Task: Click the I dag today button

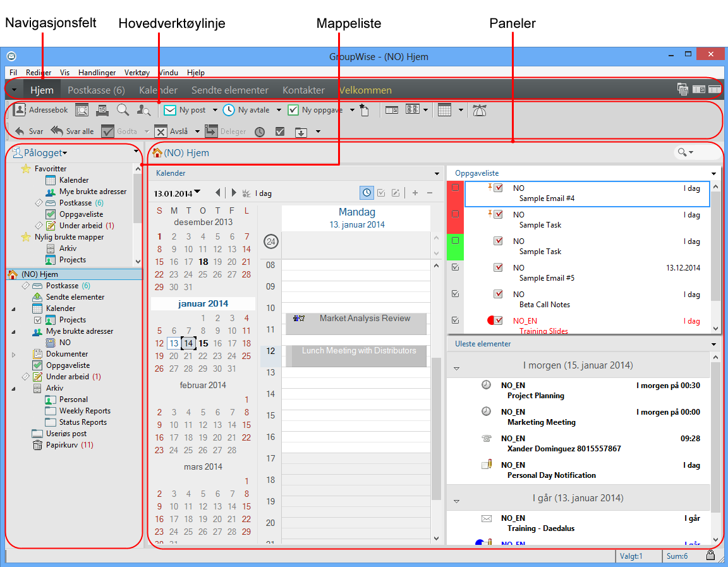Action: tap(257, 193)
